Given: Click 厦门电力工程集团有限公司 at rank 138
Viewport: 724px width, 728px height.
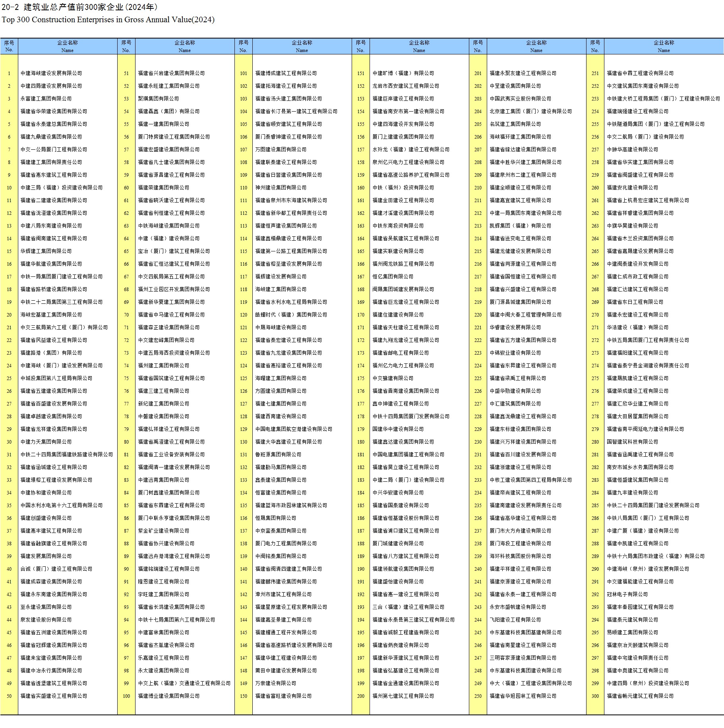Looking at the screenshot, I should click(286, 544).
